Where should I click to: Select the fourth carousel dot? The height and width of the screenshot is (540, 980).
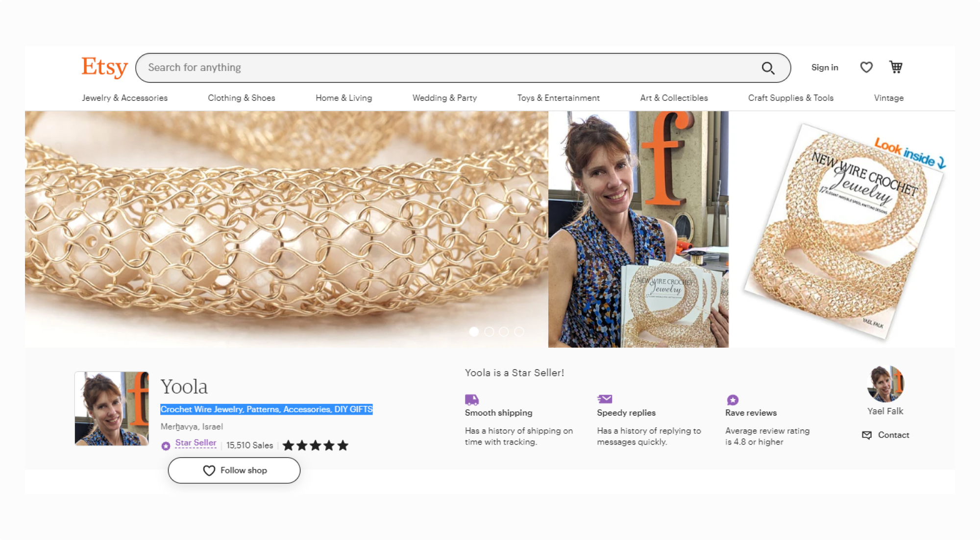[519, 331]
